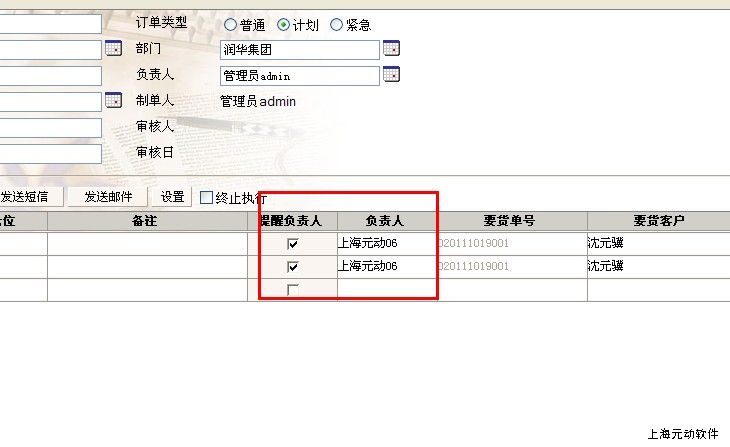Uncheck 提醒负责人 in the first table row

pyautogui.click(x=292, y=243)
